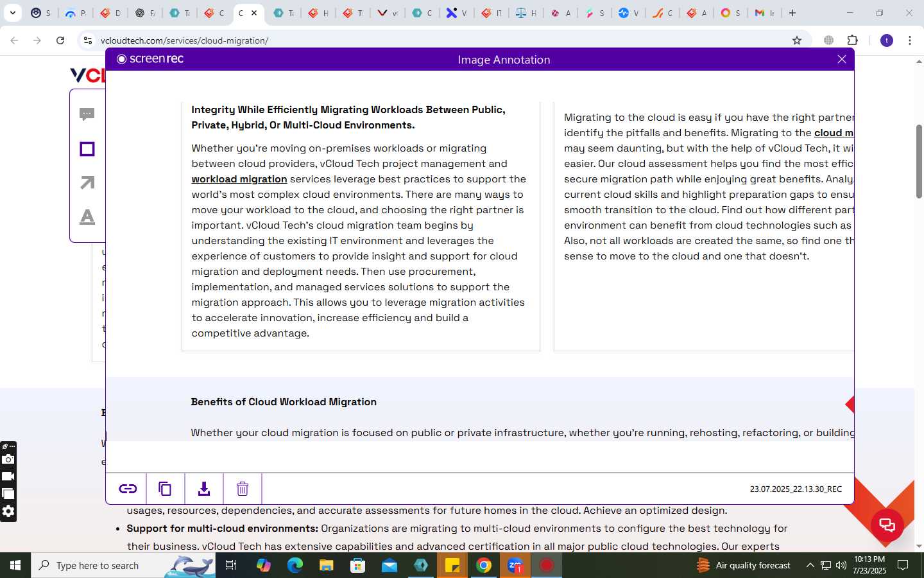Copy the screenshot to clipboard

click(x=165, y=489)
